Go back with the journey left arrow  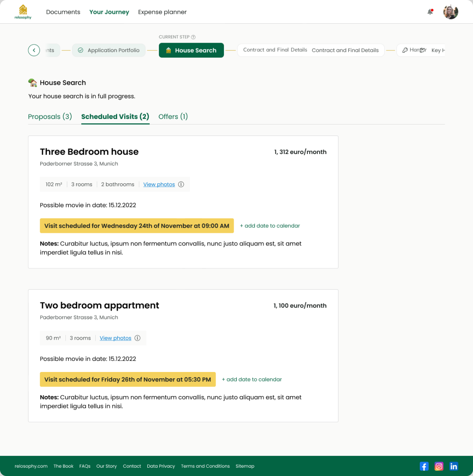tap(34, 50)
